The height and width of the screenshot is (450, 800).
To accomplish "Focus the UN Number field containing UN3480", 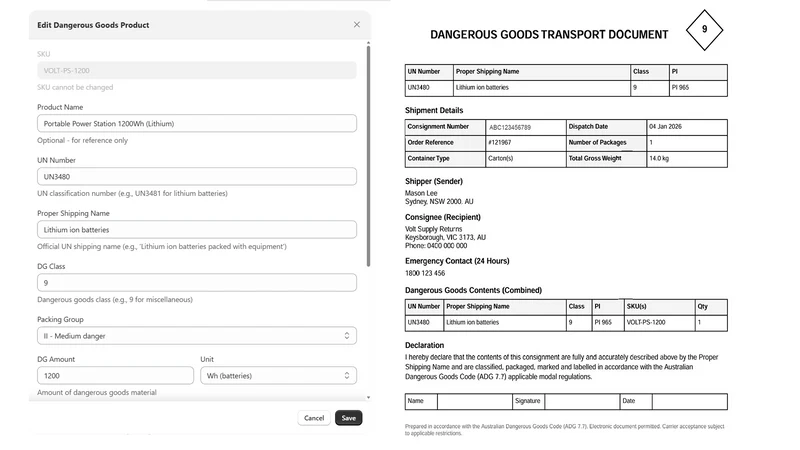I will click(196, 177).
